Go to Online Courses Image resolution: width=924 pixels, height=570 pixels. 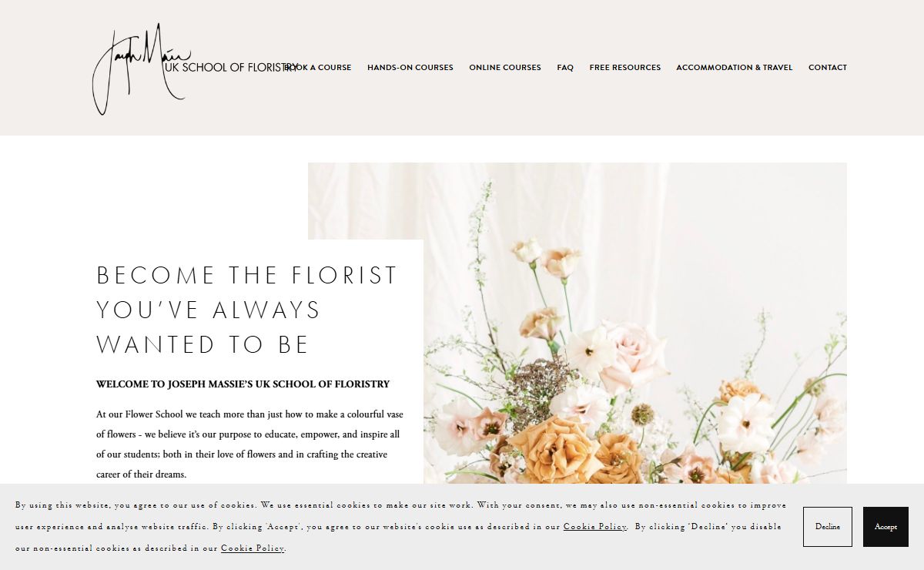505,68
